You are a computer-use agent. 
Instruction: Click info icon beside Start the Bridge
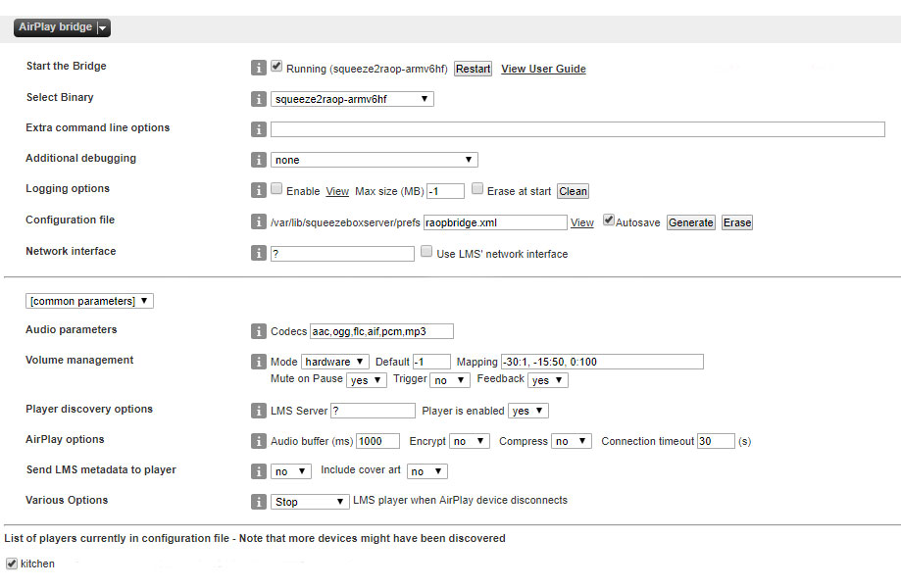point(259,69)
